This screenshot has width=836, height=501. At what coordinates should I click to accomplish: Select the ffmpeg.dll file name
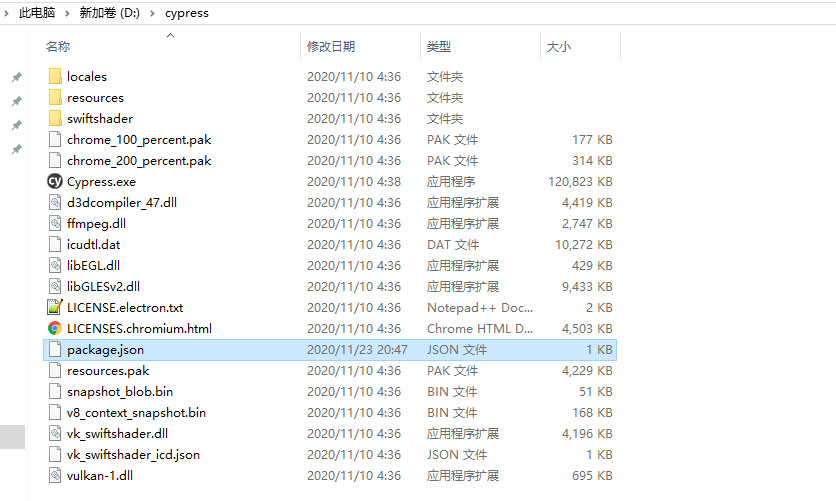(97, 223)
